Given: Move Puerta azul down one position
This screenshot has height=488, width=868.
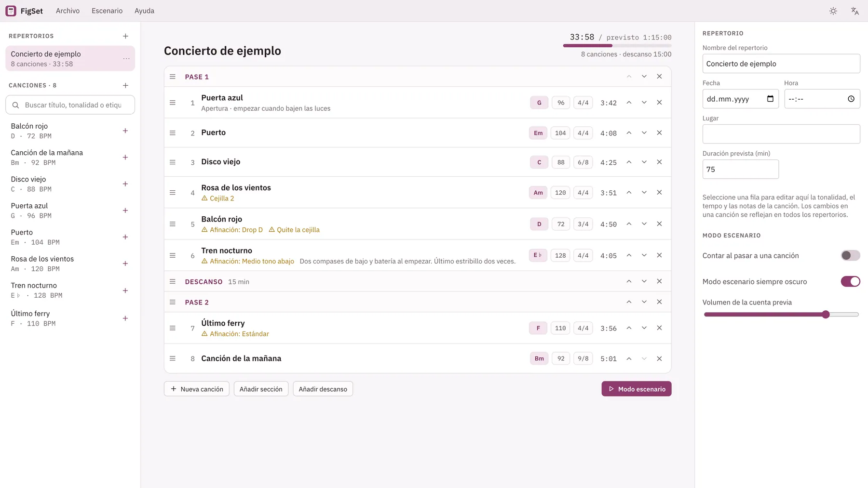Looking at the screenshot, I should (x=644, y=103).
